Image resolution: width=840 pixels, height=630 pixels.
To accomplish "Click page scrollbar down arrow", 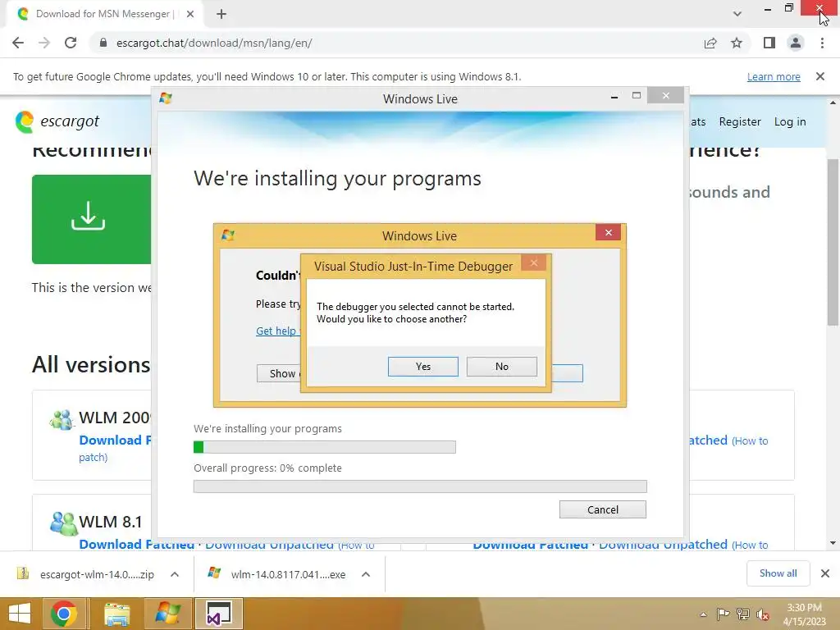I will [833, 543].
